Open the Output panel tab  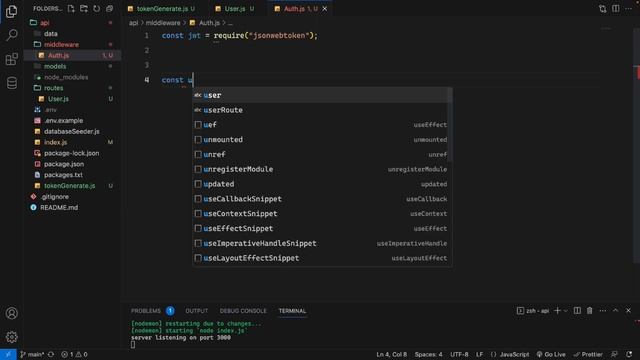click(196, 311)
